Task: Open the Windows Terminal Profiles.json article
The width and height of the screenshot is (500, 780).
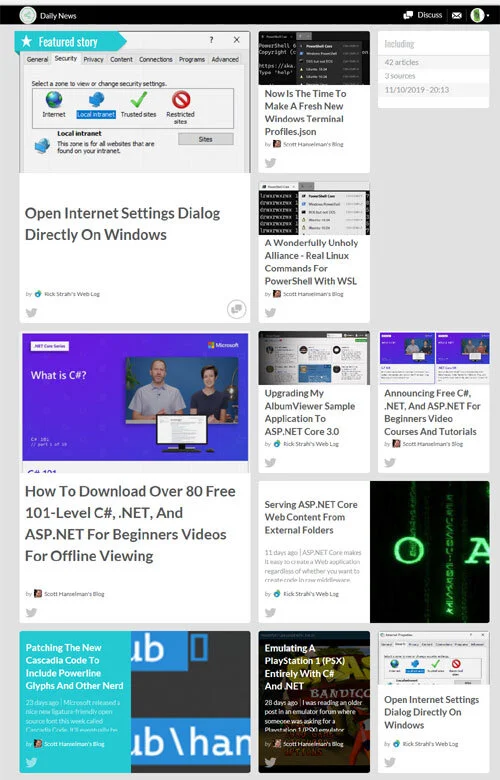Action: pyautogui.click(x=305, y=112)
